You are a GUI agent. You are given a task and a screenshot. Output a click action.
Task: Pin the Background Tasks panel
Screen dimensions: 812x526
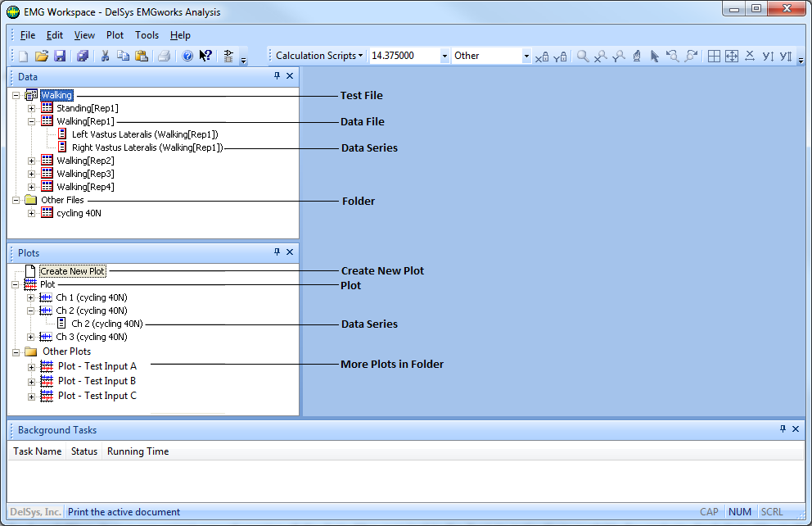click(783, 429)
